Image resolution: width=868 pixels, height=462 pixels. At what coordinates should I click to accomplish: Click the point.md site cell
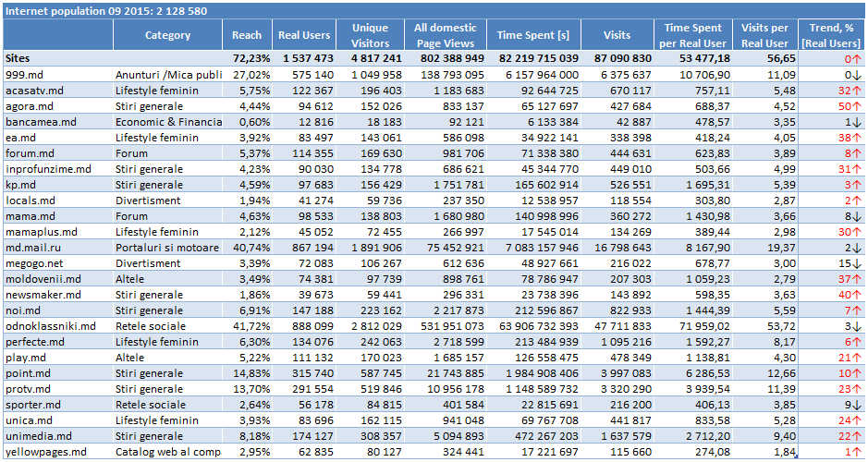point(57,373)
